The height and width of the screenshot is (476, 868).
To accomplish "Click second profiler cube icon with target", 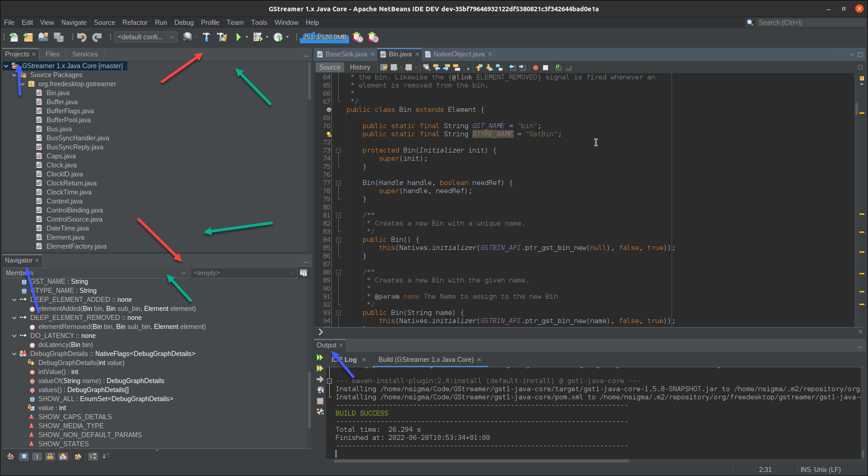I will [x=373, y=37].
